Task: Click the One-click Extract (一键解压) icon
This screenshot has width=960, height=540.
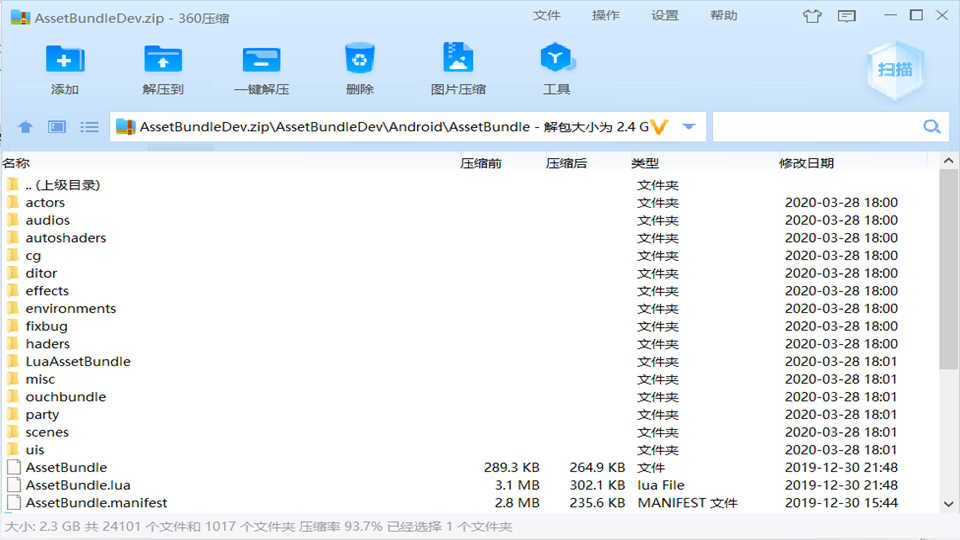Action: click(x=261, y=60)
